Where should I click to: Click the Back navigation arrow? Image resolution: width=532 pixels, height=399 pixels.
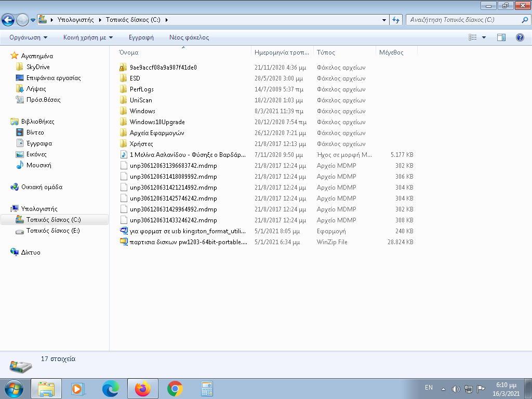(x=8, y=20)
